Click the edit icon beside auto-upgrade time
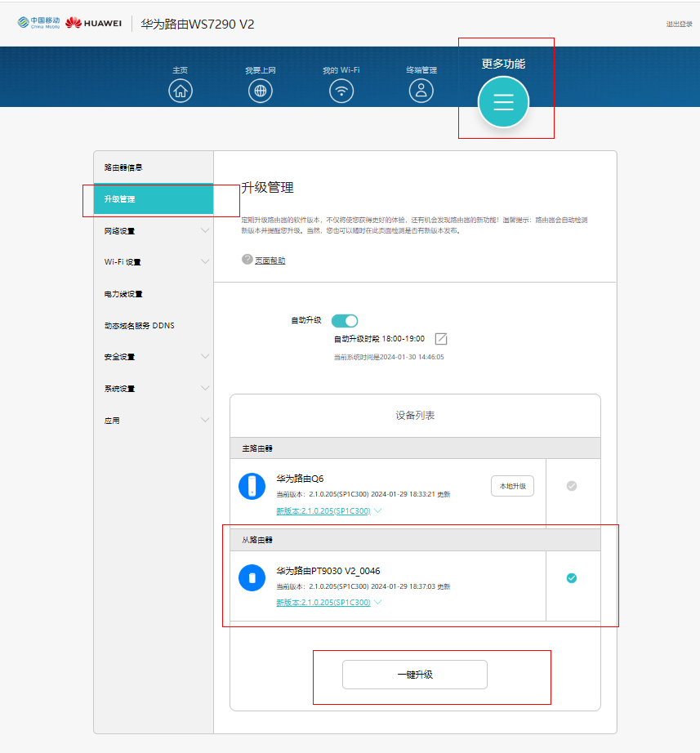Viewport: 700px width, 753px height. click(x=441, y=339)
